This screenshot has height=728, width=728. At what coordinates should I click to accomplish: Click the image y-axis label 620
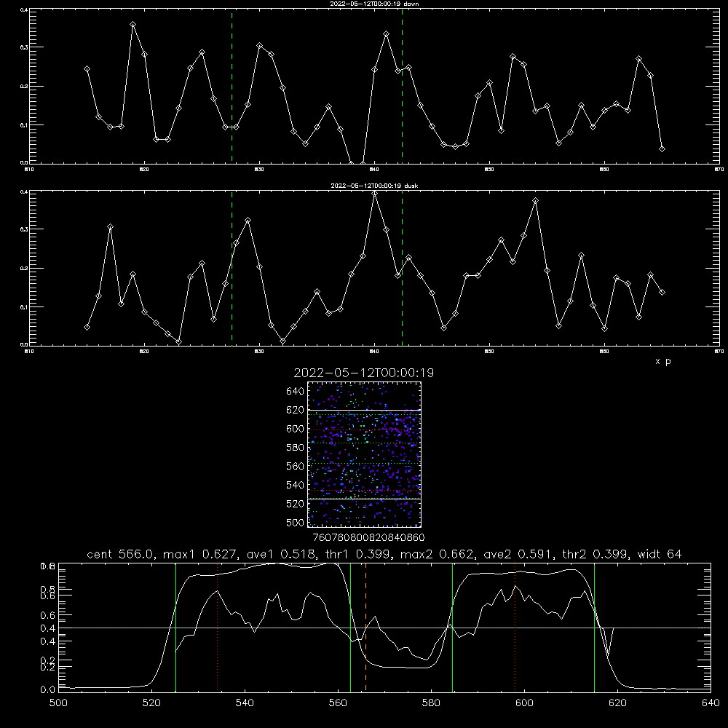295,410
